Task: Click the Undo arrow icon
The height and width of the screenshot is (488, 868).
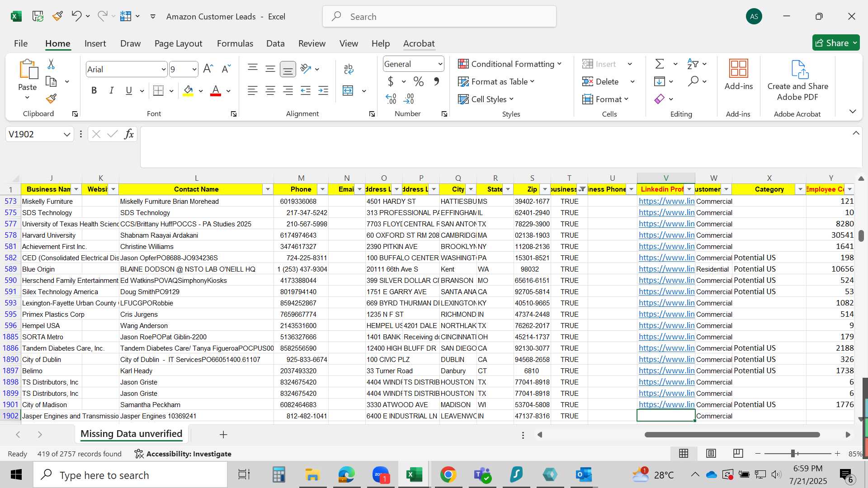Action: [x=76, y=16]
